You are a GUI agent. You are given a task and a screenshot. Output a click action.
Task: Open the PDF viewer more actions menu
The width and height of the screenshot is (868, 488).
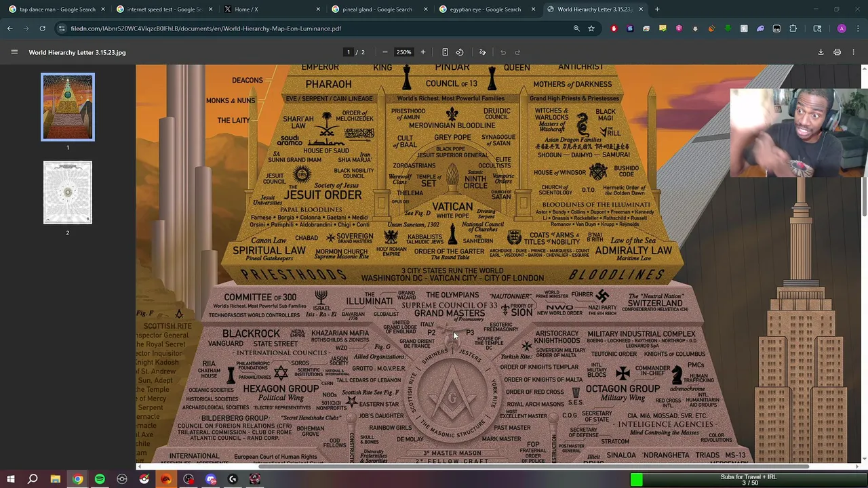click(x=854, y=52)
